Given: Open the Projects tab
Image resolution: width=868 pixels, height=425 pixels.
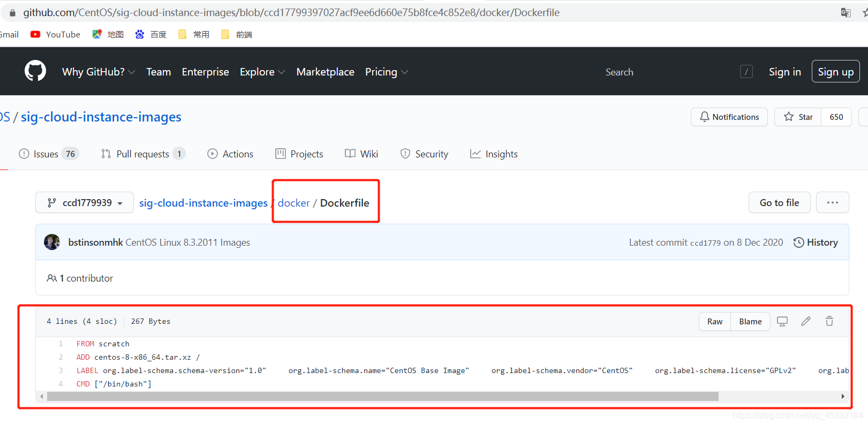Looking at the screenshot, I should pyautogui.click(x=299, y=154).
